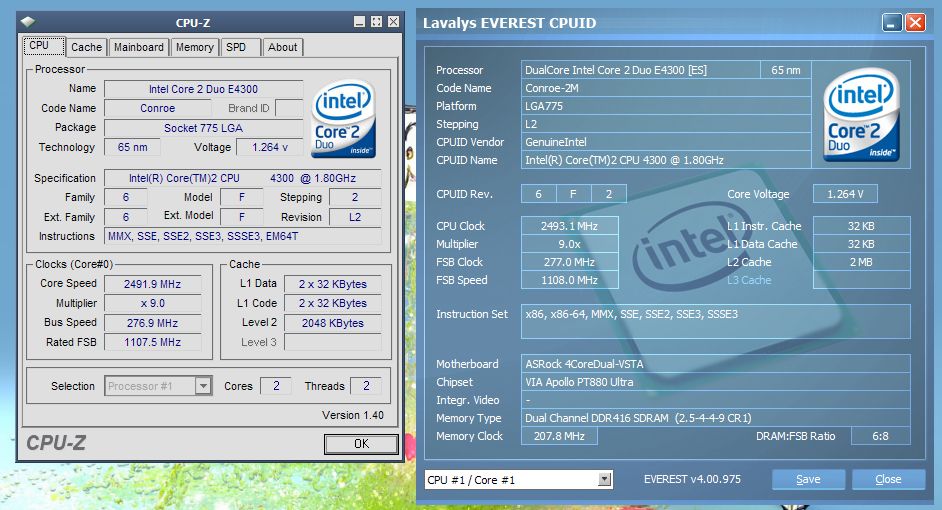Click the Rated FSB value 1107.5 MHz
The width and height of the screenshot is (942, 510).
[153, 342]
